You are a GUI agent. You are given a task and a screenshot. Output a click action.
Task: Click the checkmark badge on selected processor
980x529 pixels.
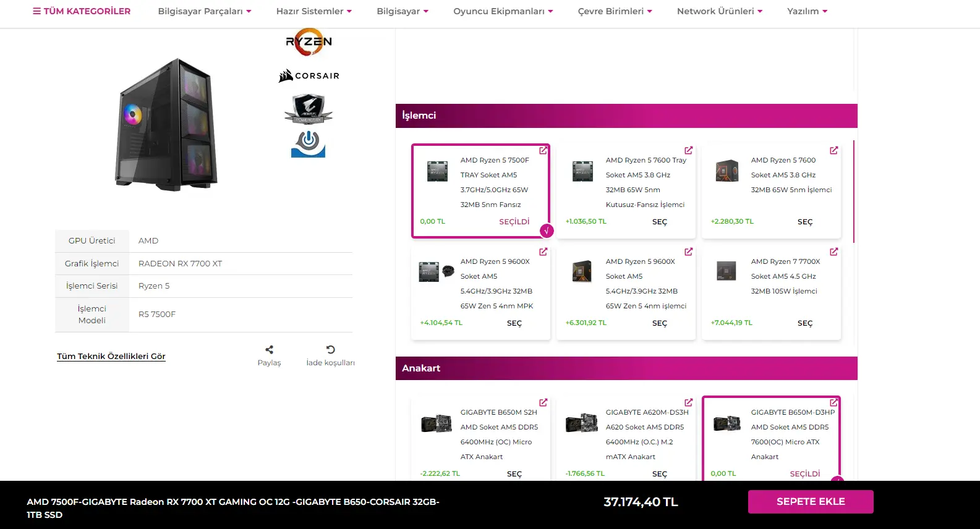547,231
